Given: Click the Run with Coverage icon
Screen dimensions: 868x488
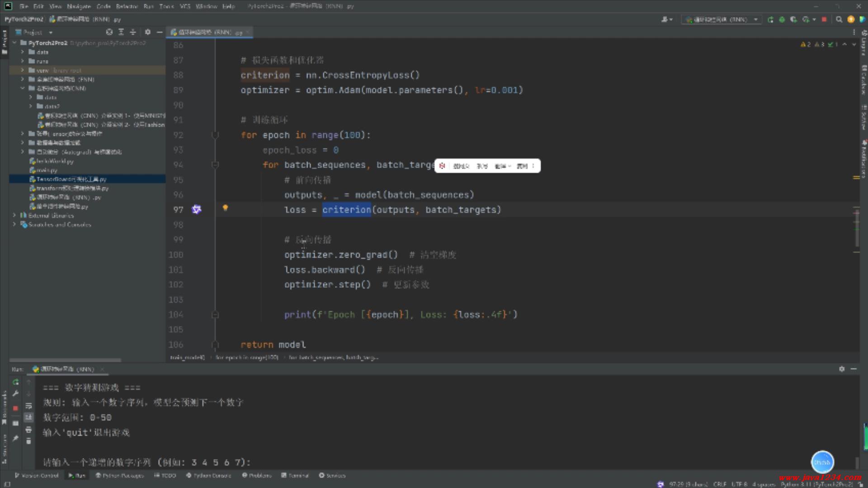Looking at the screenshot, I should coord(793,19).
